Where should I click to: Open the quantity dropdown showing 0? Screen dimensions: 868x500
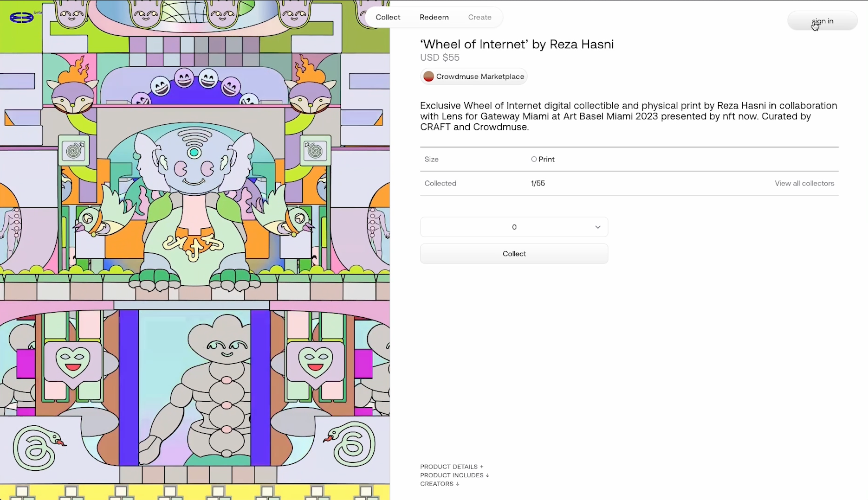pyautogui.click(x=514, y=227)
